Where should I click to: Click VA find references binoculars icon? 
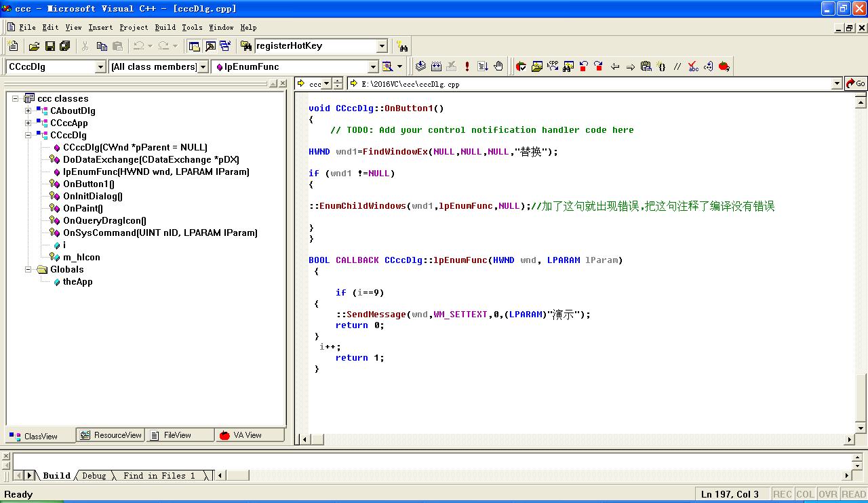(568, 66)
